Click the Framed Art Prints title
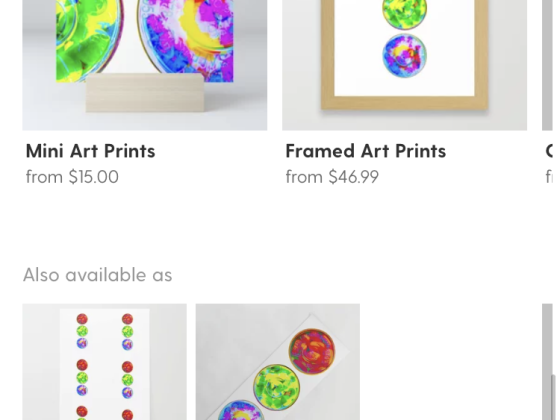This screenshot has width=560, height=420. click(x=366, y=151)
